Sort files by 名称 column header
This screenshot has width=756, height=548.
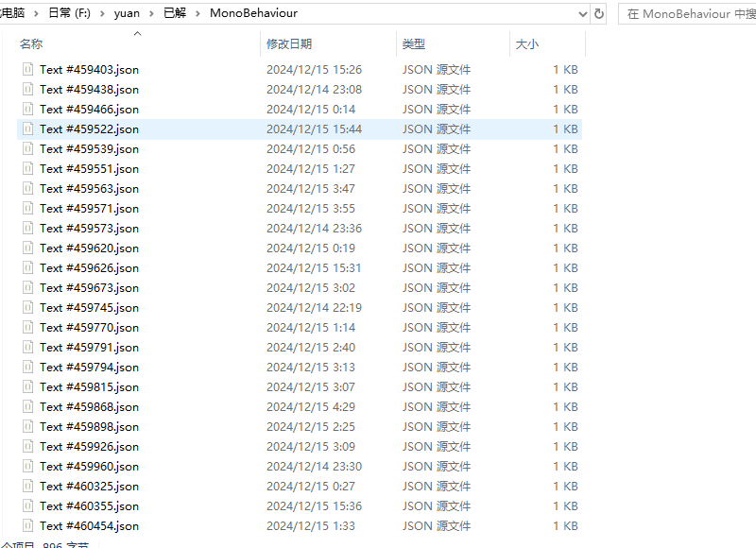(x=31, y=44)
